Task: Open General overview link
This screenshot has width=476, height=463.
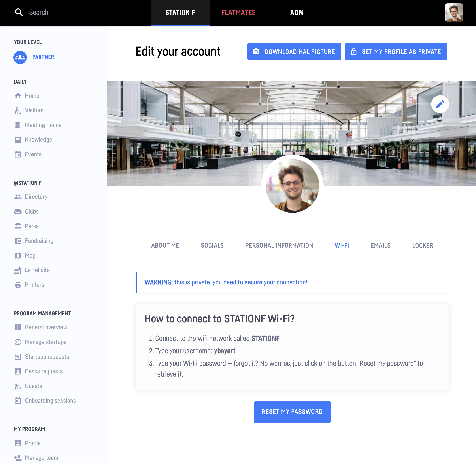Action: pos(46,327)
